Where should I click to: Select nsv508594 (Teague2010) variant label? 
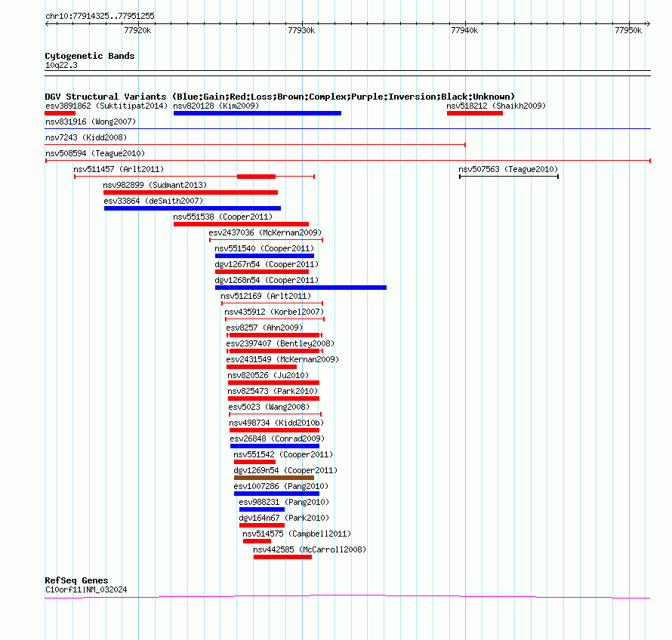[95, 153]
